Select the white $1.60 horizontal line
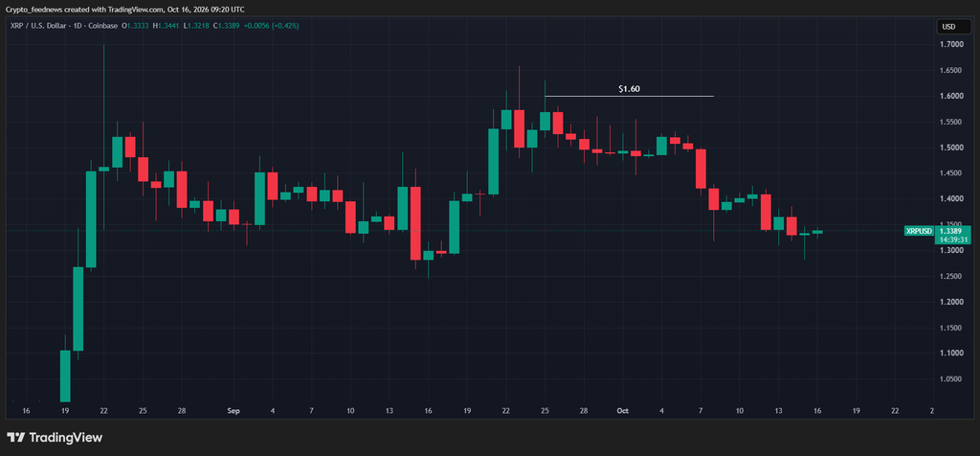980x456 pixels. [629, 97]
